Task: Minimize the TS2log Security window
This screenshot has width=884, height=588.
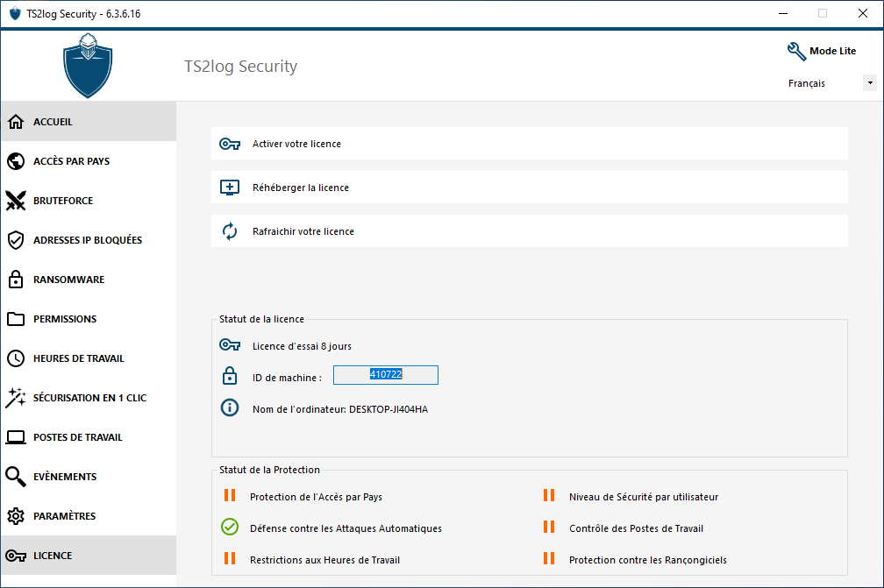Action: click(x=783, y=13)
